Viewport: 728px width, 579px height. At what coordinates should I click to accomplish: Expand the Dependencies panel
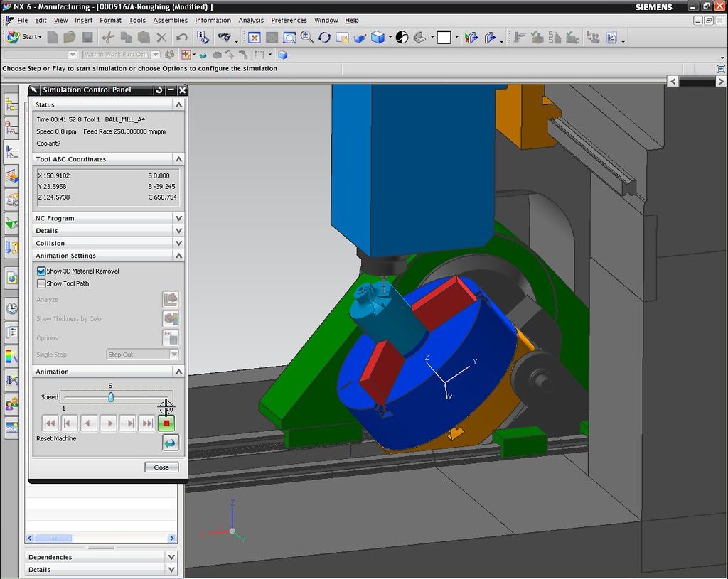171,557
